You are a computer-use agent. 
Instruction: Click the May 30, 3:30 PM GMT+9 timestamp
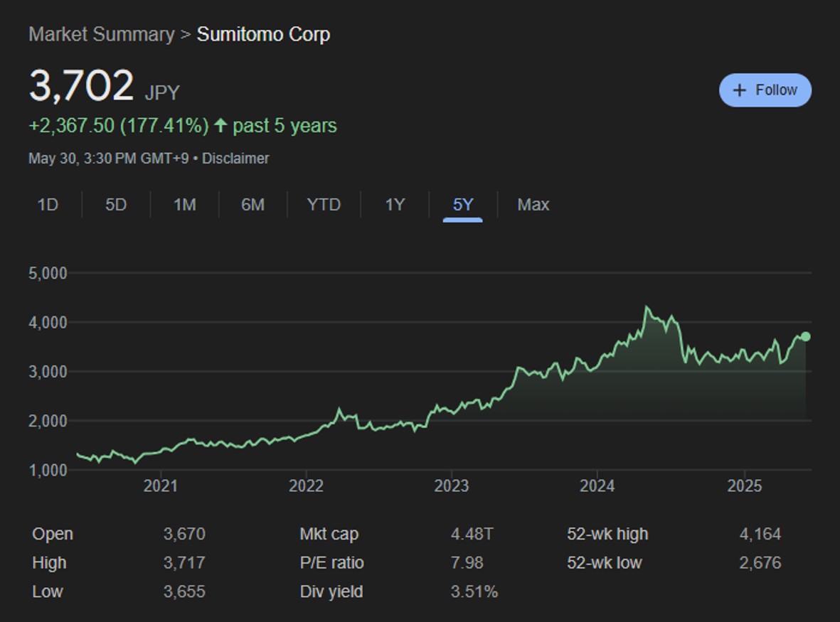coord(108,159)
